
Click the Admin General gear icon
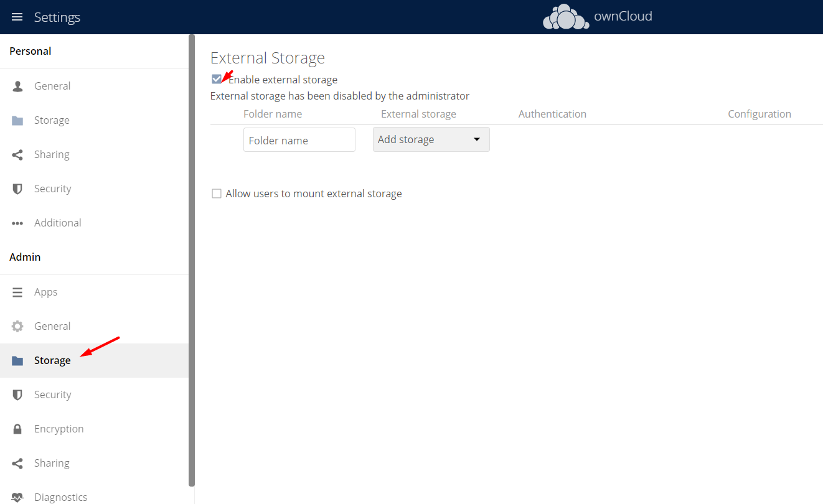tap(17, 325)
